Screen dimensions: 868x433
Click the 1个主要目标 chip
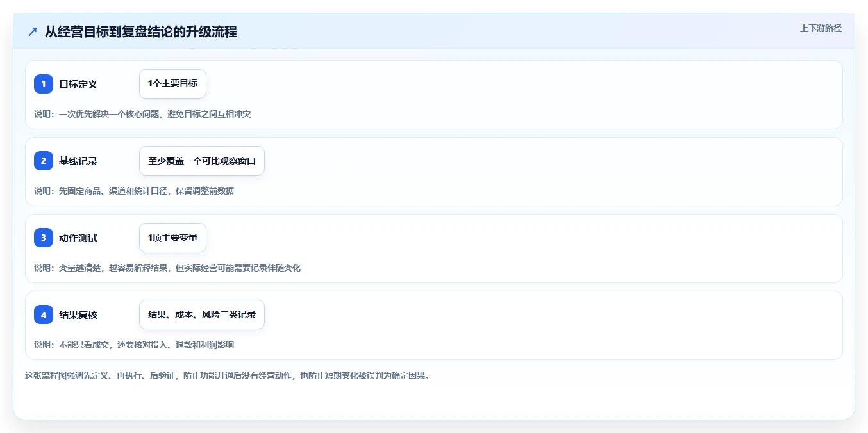[172, 84]
